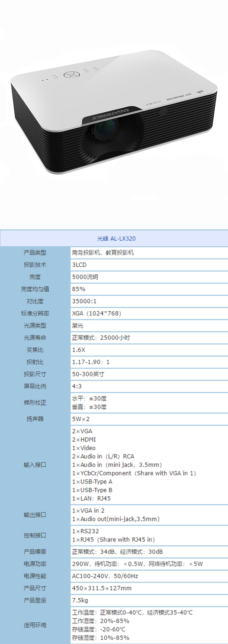Select the 2×HDMI input interface line
This screenshot has height=644, width=228.
(x=84, y=440)
